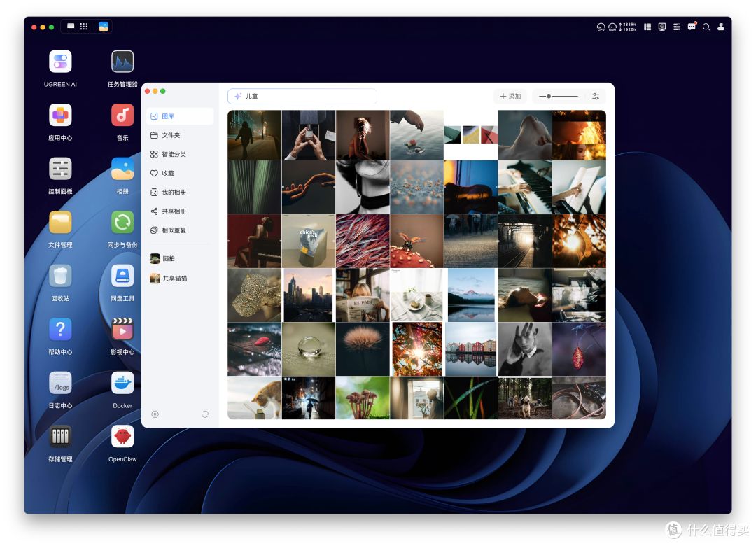This screenshot has height=546, width=756.
Task: Open 帮助中心 help center icon
Action: click(60, 330)
